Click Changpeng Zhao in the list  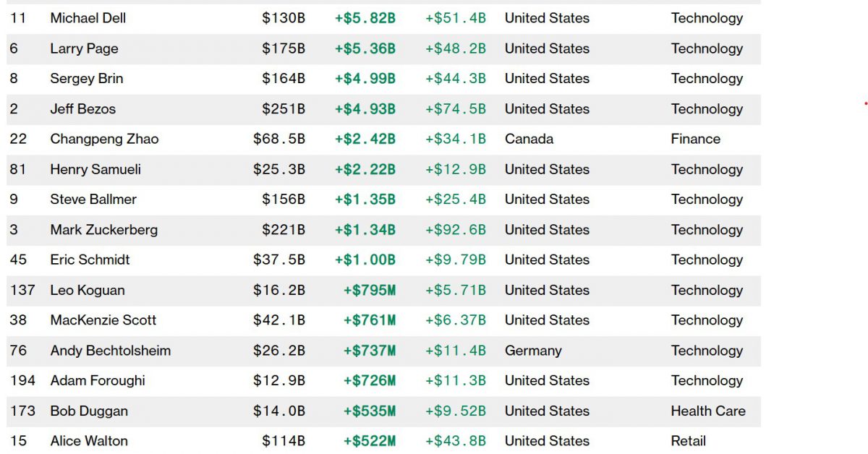pos(104,139)
